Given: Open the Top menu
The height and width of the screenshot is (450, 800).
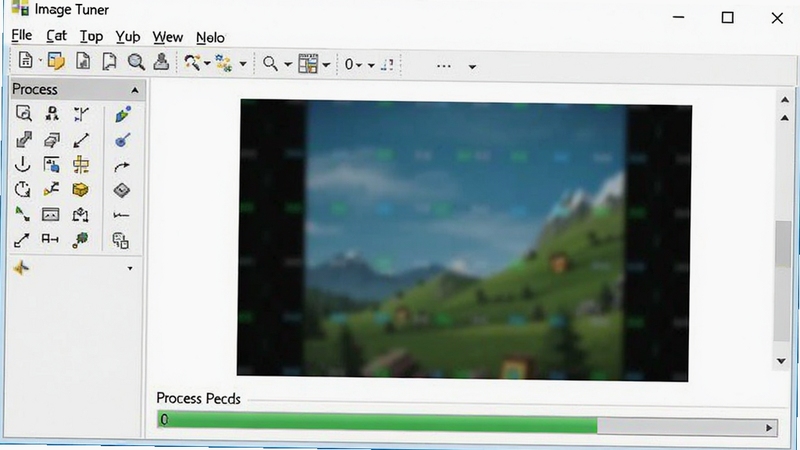Looking at the screenshot, I should [91, 36].
